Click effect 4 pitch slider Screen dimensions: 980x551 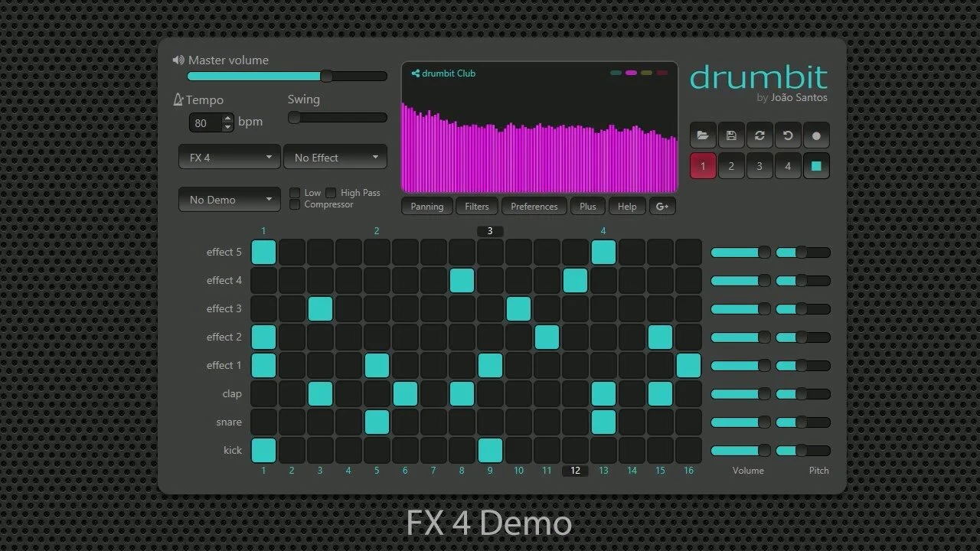[x=803, y=281]
